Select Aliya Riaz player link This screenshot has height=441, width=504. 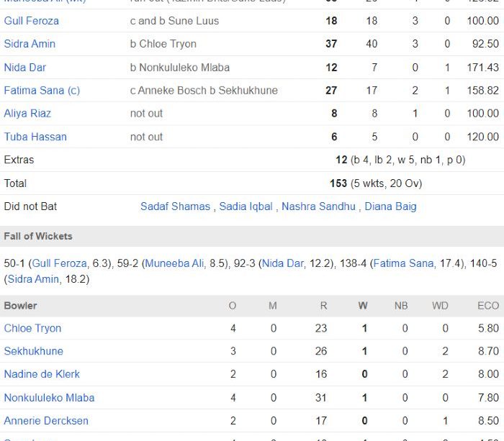[27, 114]
